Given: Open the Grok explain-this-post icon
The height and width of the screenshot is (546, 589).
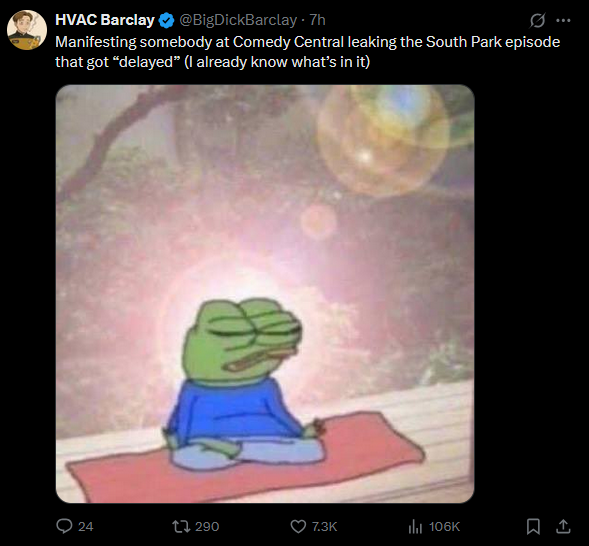Looking at the screenshot, I should (537, 21).
